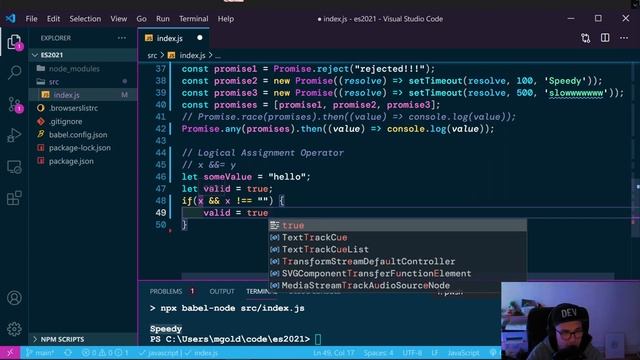
Task: Open the .browserslistrc file
Action: coord(73,108)
